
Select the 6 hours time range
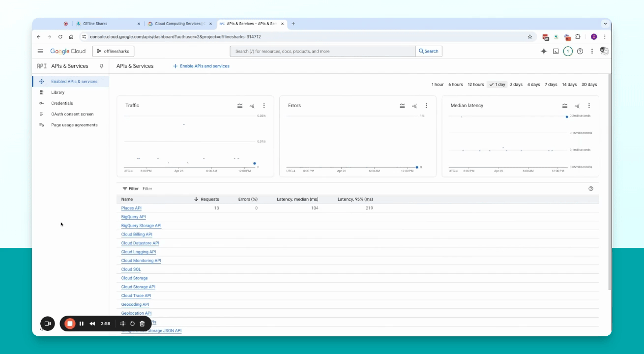click(x=456, y=85)
